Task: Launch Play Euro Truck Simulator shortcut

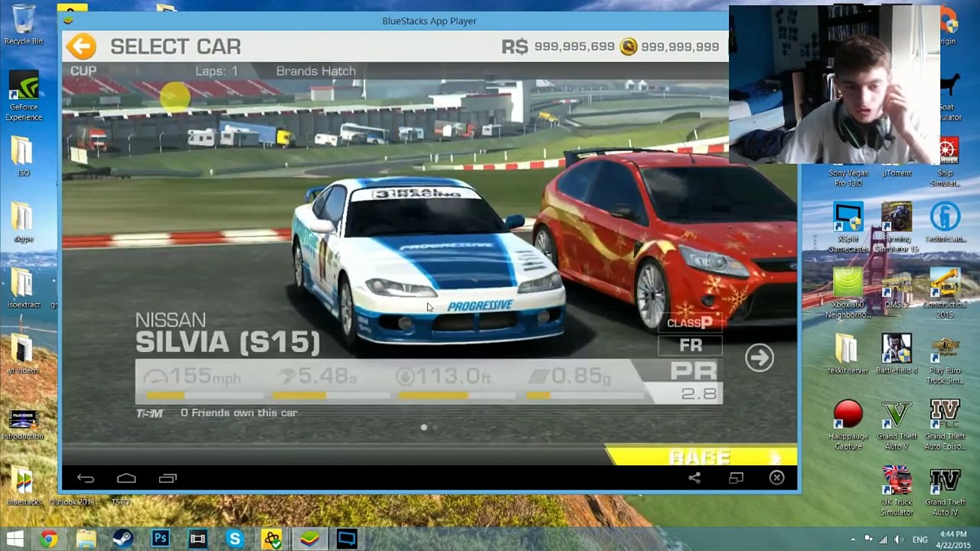Action: click(945, 360)
